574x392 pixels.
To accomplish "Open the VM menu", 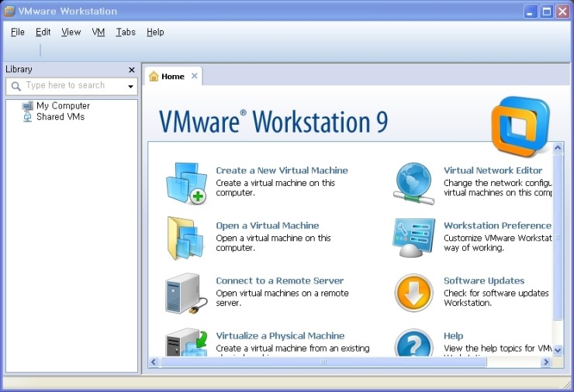I will coord(99,33).
